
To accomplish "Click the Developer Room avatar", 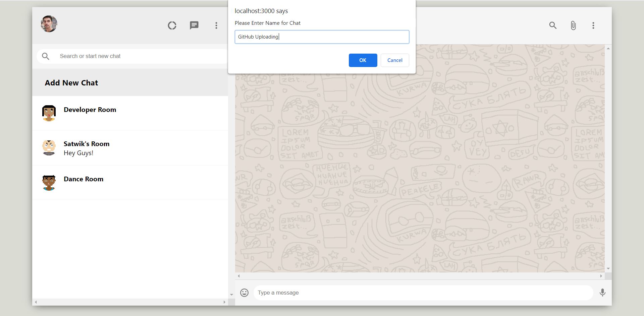I will click(x=49, y=113).
